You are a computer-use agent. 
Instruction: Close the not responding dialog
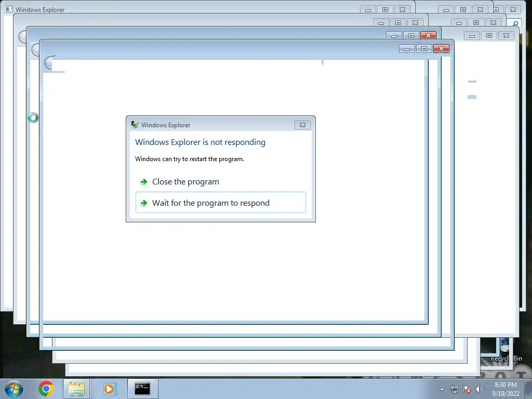click(302, 125)
